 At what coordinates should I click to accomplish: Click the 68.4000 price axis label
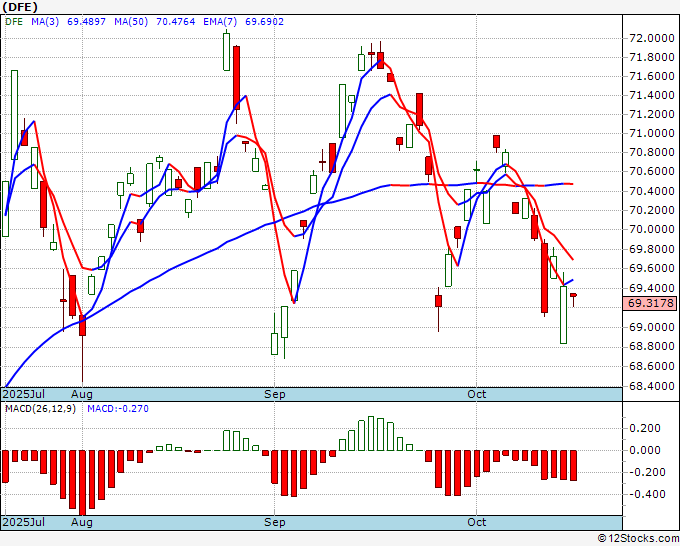pyautogui.click(x=651, y=386)
